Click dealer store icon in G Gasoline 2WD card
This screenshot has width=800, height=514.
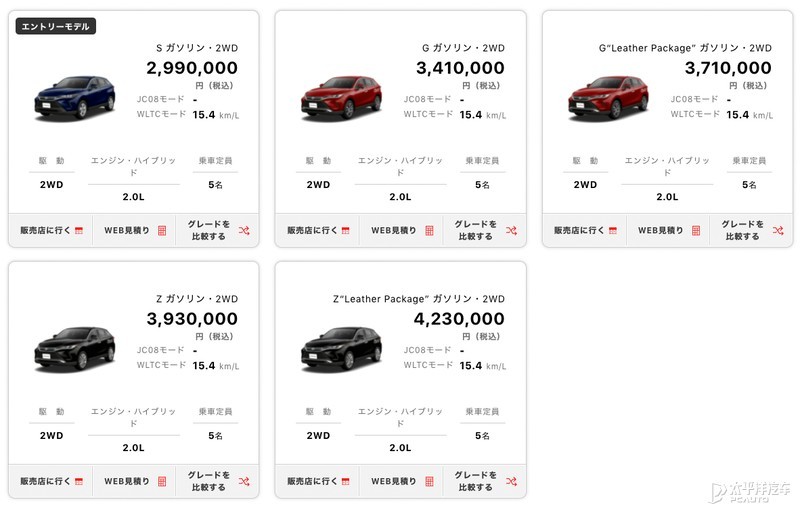pyautogui.click(x=345, y=230)
